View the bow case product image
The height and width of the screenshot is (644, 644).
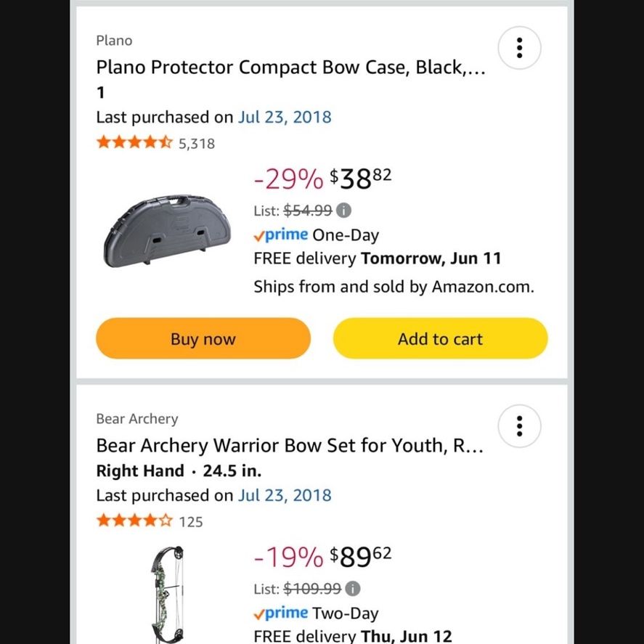click(x=167, y=231)
